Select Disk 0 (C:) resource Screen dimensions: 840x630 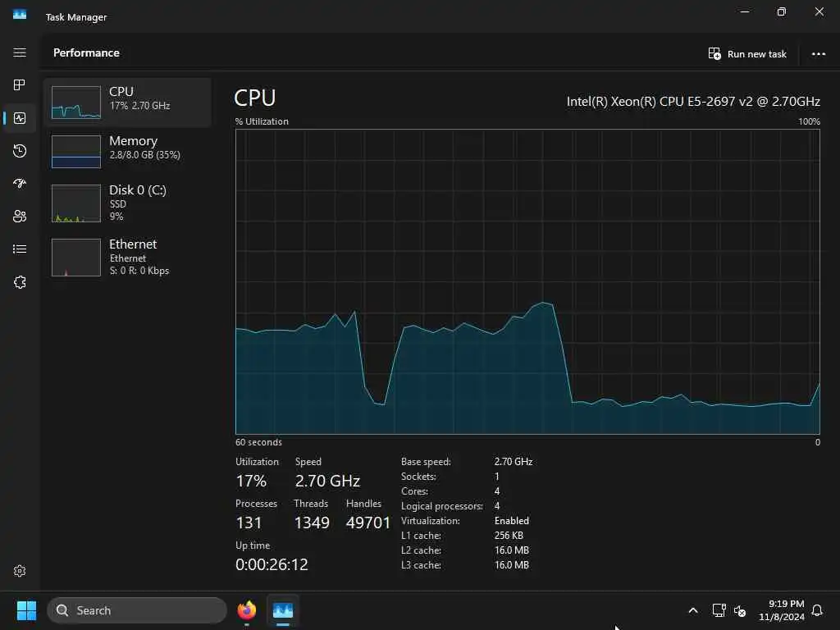tap(127, 203)
